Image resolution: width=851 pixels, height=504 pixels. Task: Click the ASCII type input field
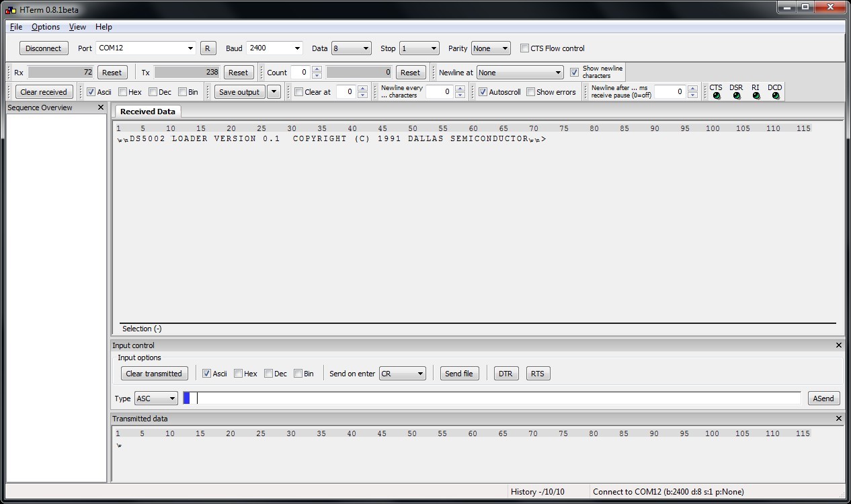tap(497, 398)
